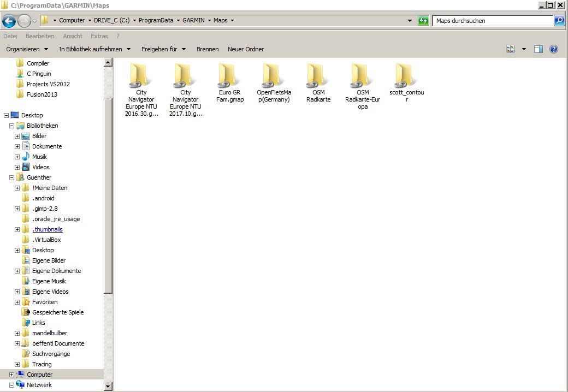Click the Back navigation arrow
568x392 pixels.
tap(9, 21)
